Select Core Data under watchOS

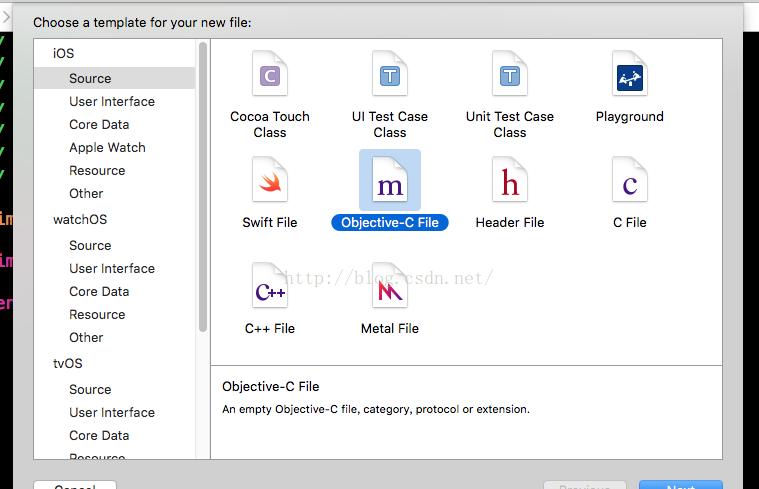pyautogui.click(x=99, y=291)
